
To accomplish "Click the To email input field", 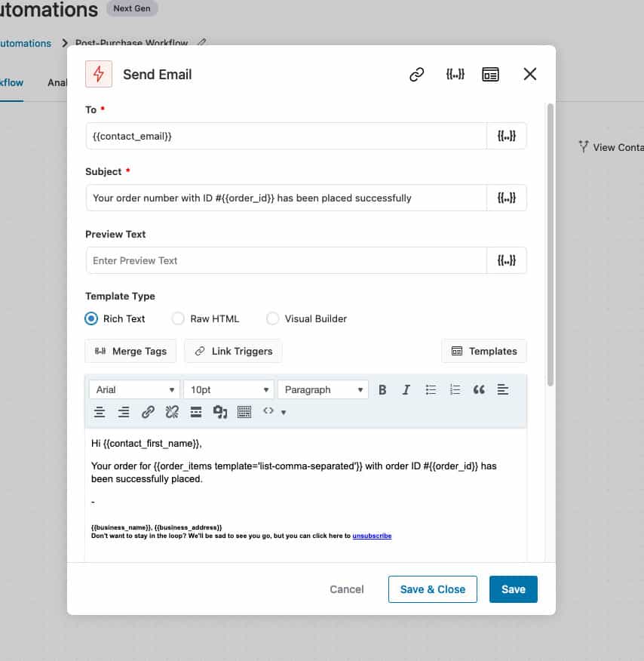I will (x=287, y=136).
